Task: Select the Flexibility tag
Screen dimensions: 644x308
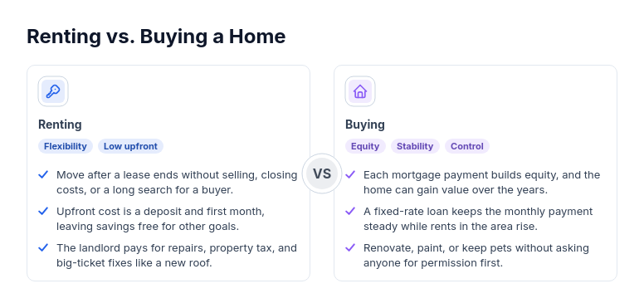Action: pyautogui.click(x=66, y=146)
